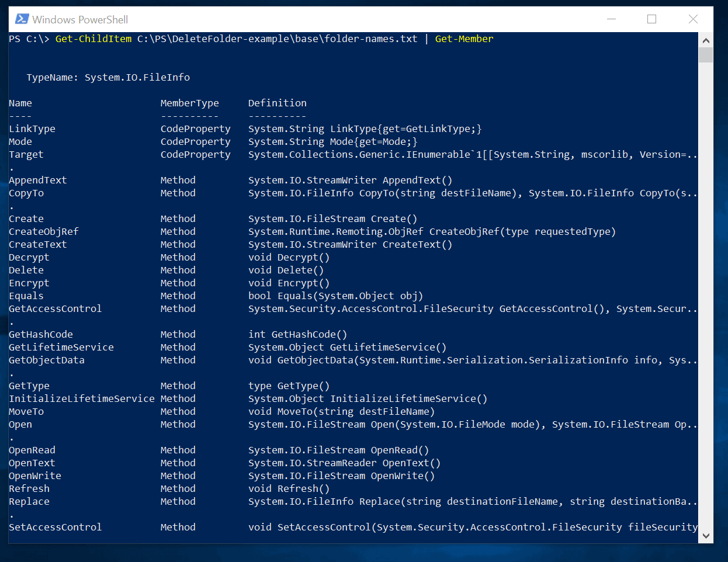
Task: Click the Decrypt method name
Action: click(x=29, y=257)
